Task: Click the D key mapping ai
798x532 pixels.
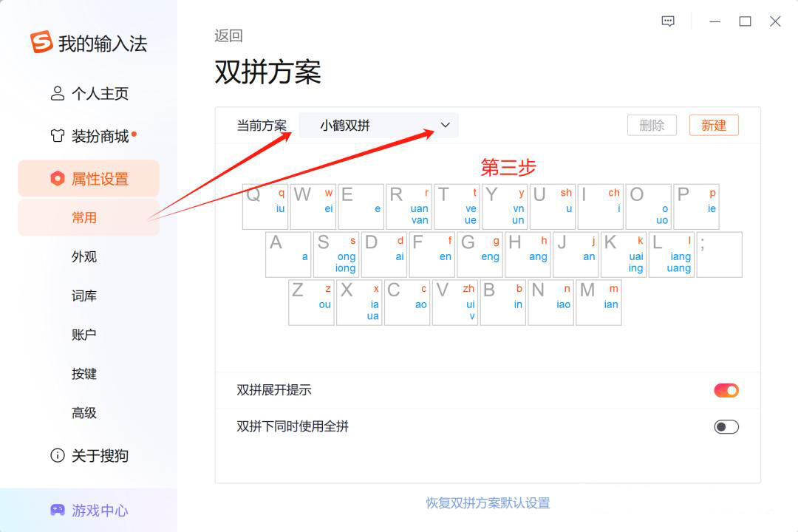Action: pyautogui.click(x=383, y=254)
